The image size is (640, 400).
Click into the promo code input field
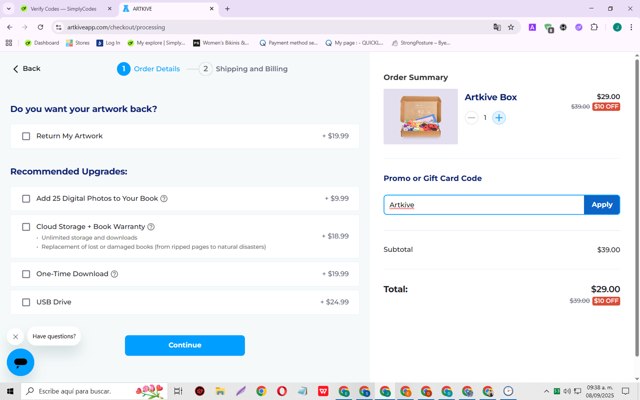(x=484, y=205)
